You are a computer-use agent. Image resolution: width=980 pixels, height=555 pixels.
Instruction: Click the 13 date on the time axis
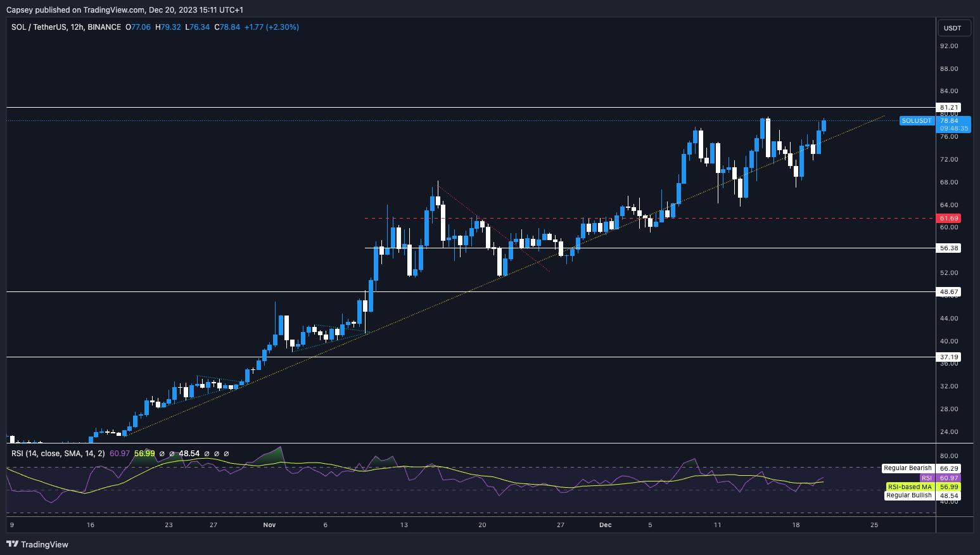point(404,525)
